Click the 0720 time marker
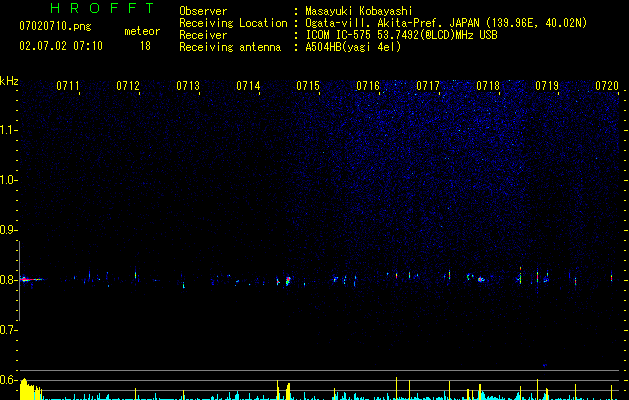 tap(607, 86)
